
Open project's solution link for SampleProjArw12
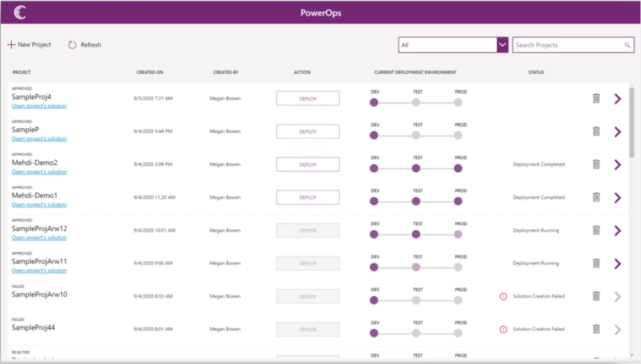click(39, 238)
